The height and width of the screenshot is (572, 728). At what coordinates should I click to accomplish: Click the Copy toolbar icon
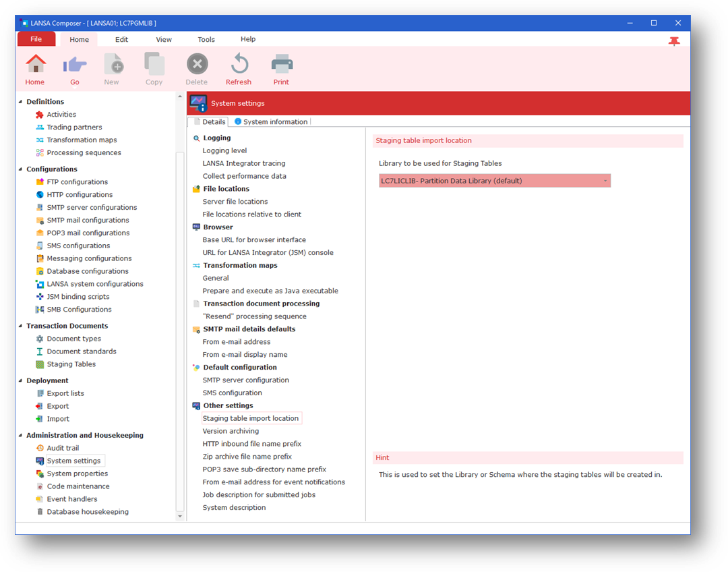tap(154, 64)
